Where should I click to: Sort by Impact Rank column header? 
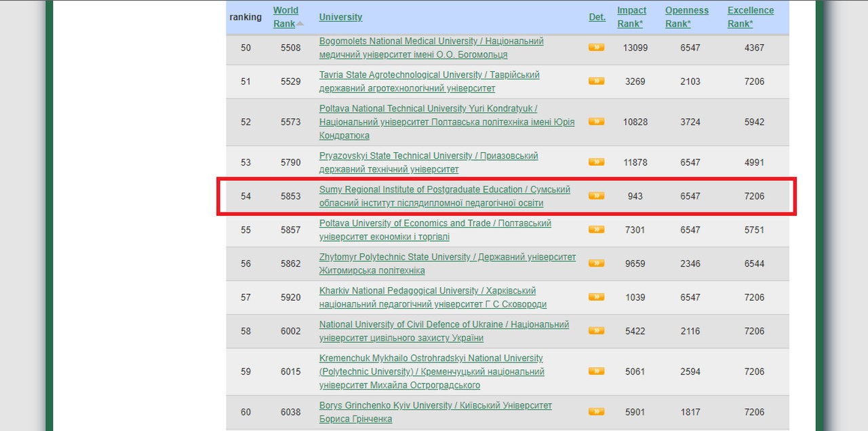click(x=631, y=17)
